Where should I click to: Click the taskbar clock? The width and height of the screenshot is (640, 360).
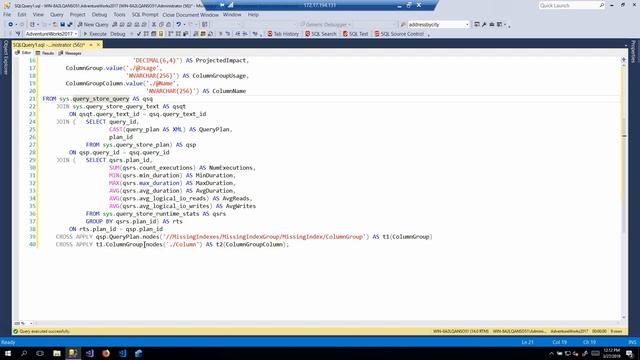[x=611, y=353]
